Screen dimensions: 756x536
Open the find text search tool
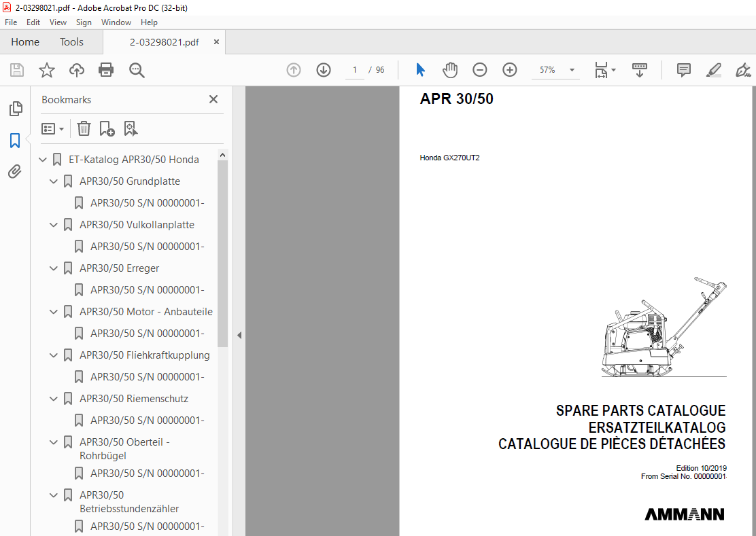click(137, 70)
